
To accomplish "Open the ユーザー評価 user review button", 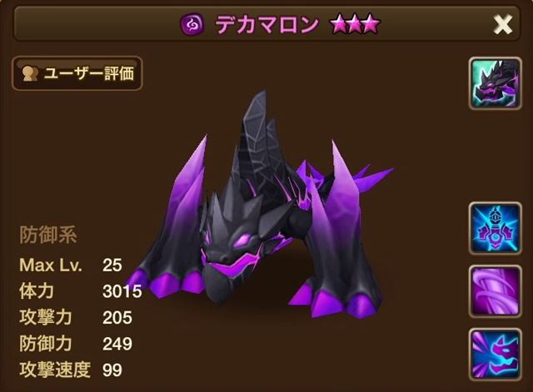I will click(77, 73).
